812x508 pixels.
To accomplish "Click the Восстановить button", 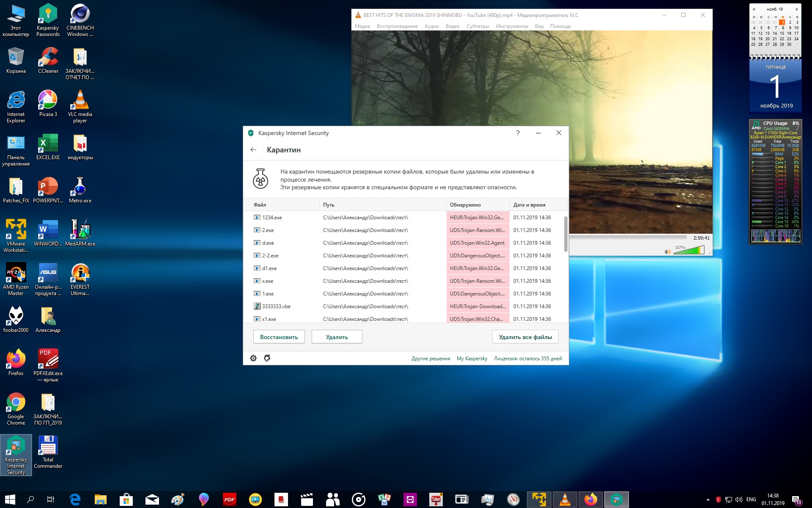I will pyautogui.click(x=279, y=337).
